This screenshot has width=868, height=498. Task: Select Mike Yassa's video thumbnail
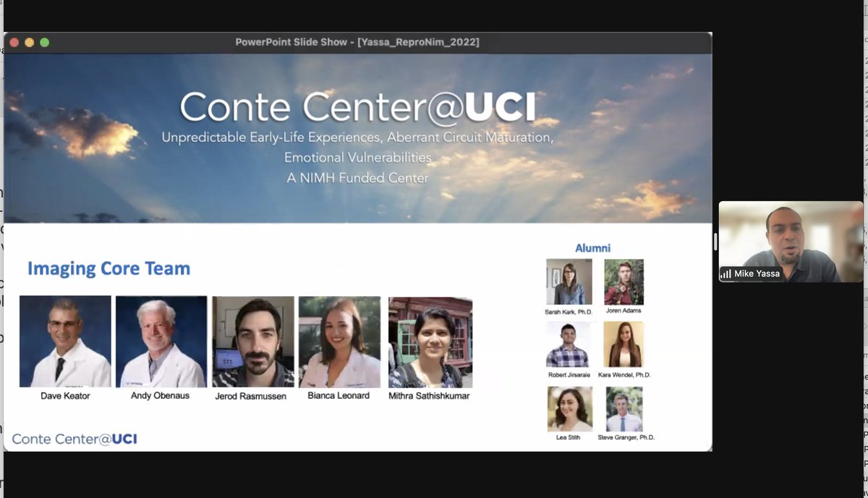[791, 242]
